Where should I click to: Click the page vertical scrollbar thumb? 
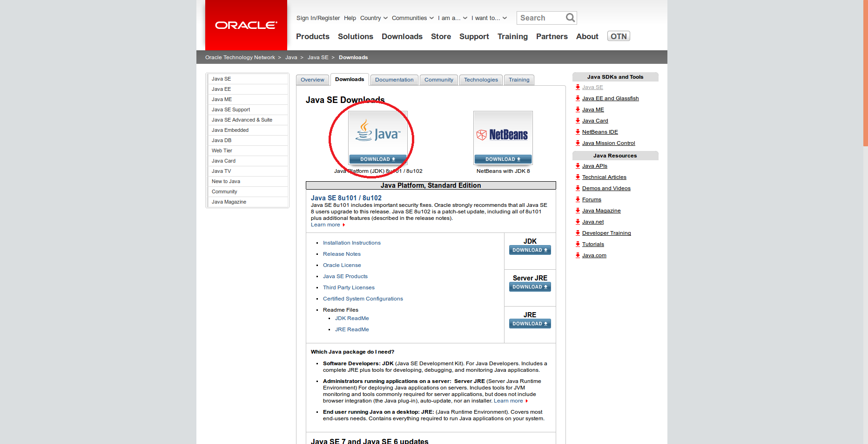(x=865, y=73)
